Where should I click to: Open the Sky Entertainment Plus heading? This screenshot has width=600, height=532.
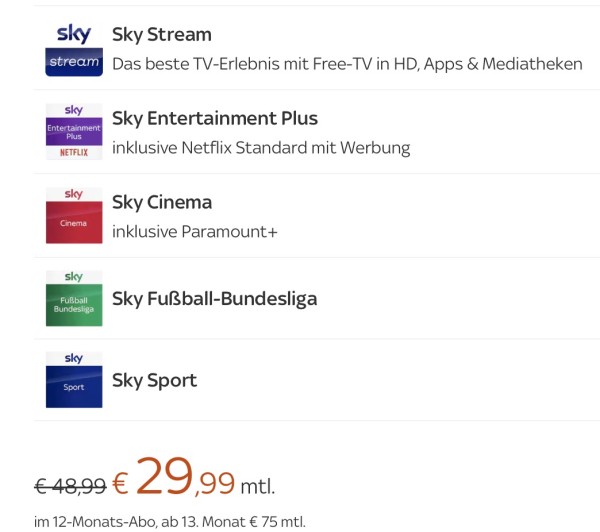click(x=215, y=118)
